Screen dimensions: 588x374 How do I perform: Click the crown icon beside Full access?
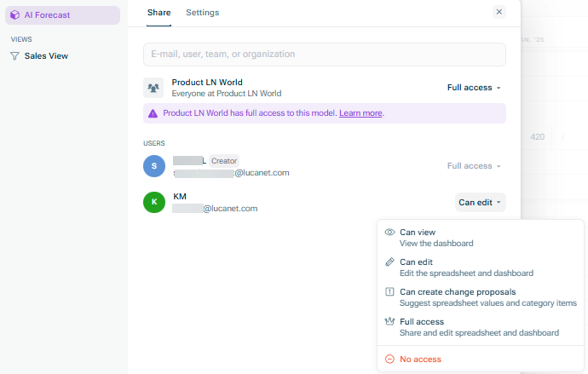click(389, 321)
